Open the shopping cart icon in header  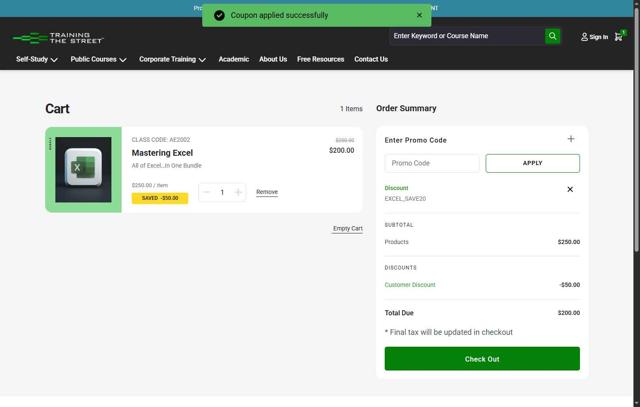[619, 37]
